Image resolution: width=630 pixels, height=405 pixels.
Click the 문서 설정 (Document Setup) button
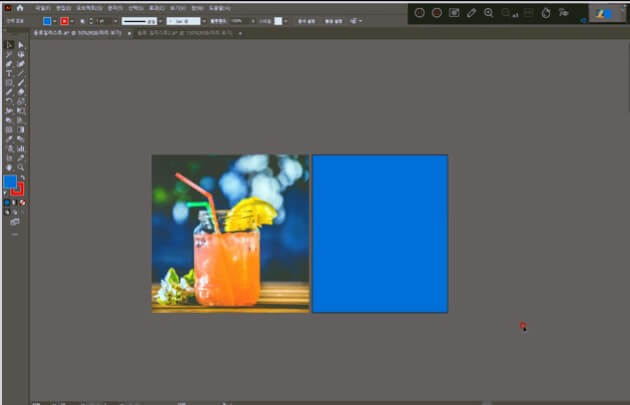(307, 21)
